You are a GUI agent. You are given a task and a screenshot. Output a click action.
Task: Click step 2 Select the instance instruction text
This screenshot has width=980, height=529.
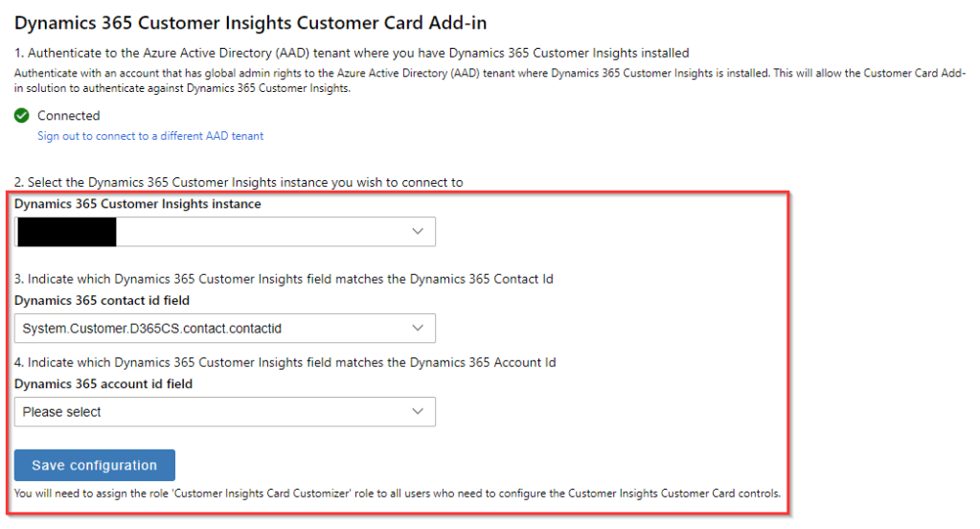click(239, 182)
